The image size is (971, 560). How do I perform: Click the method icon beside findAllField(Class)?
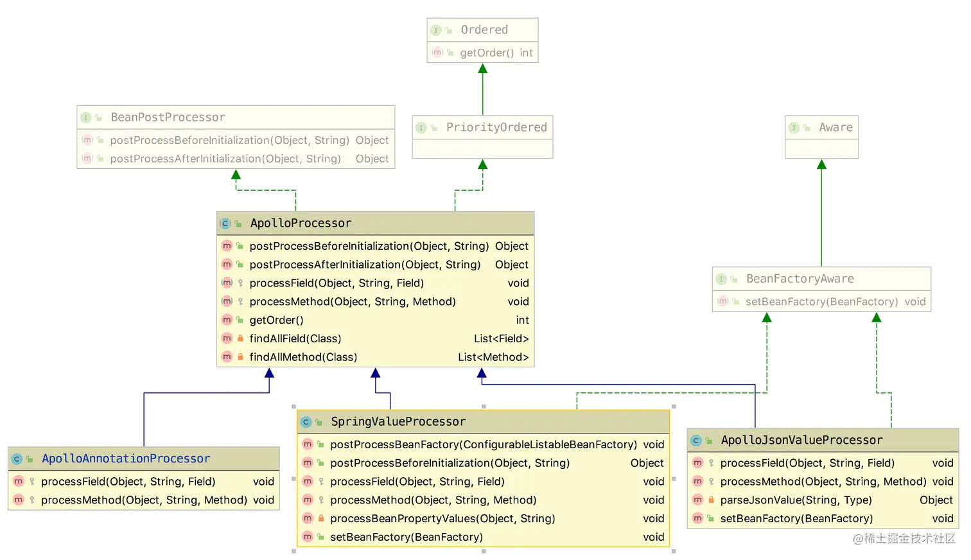(x=227, y=338)
